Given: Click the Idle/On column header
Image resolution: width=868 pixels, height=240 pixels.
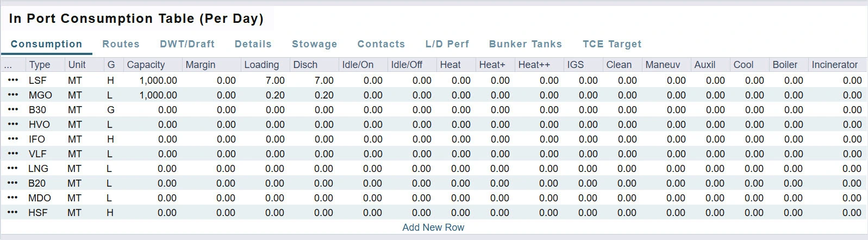Looking at the screenshot, I should pos(363,65).
